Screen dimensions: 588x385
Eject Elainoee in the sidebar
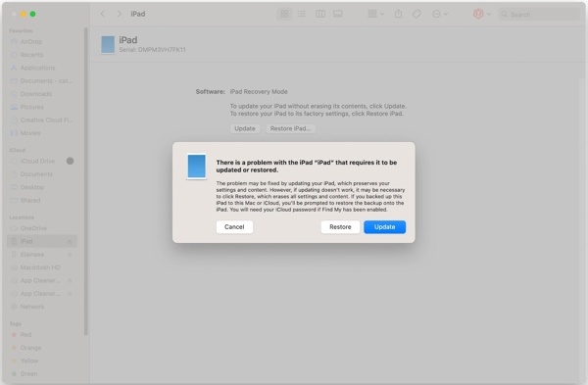[70, 255]
